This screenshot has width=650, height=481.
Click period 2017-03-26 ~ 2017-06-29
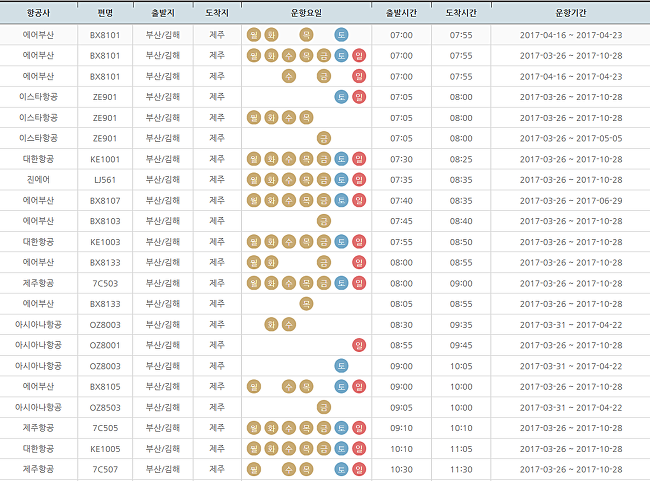(571, 201)
